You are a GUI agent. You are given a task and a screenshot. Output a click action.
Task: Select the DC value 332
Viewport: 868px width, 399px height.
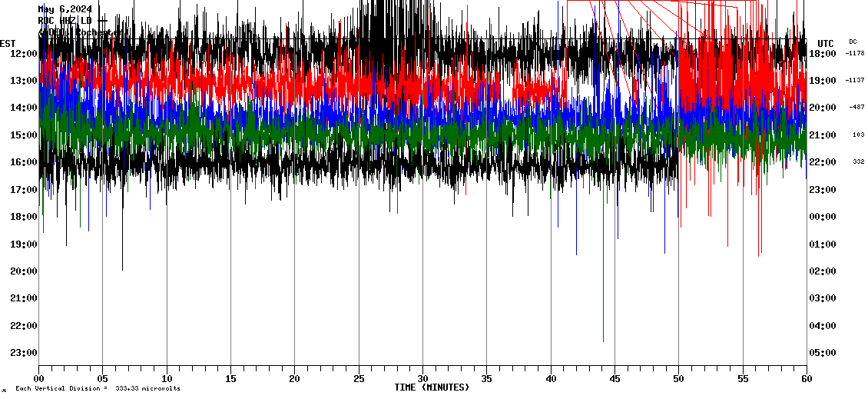click(x=859, y=161)
